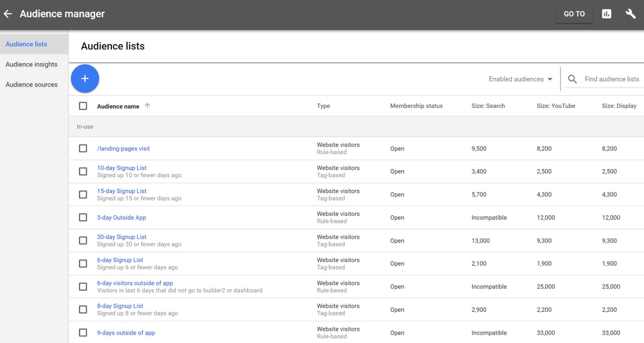Image resolution: width=644 pixels, height=343 pixels.
Task: Tick the checkbox for 8-day Signup List
Action: pyautogui.click(x=83, y=310)
